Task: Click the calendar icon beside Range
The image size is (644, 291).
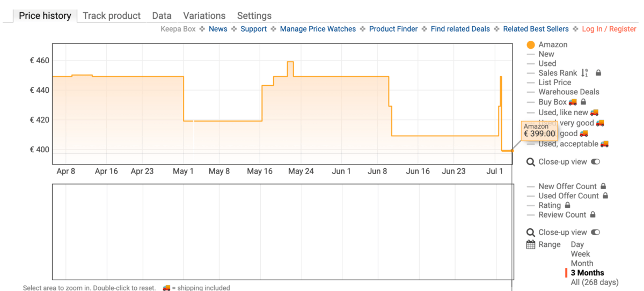Action: point(531,244)
